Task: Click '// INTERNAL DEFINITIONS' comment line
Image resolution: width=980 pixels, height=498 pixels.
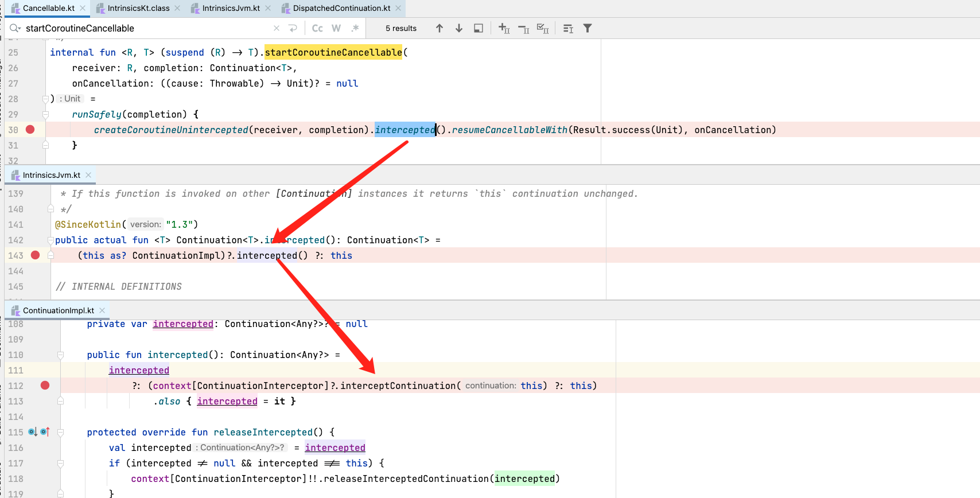Action: point(119,286)
